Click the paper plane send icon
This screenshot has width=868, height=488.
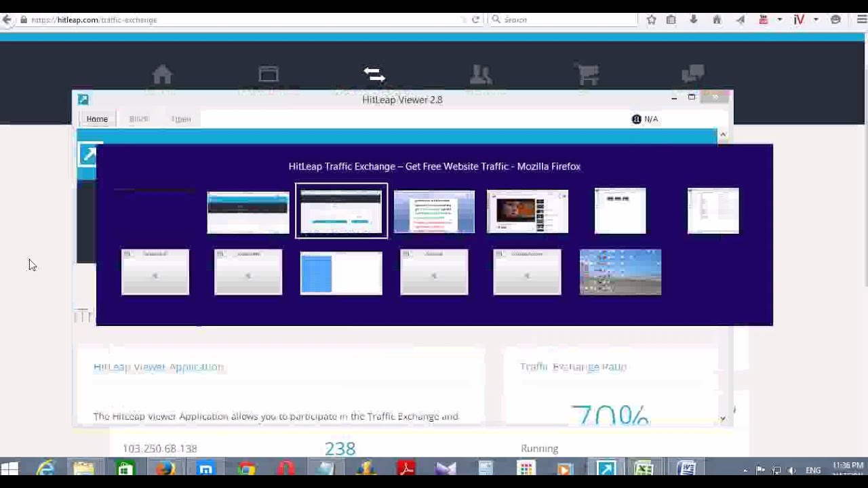click(x=740, y=20)
